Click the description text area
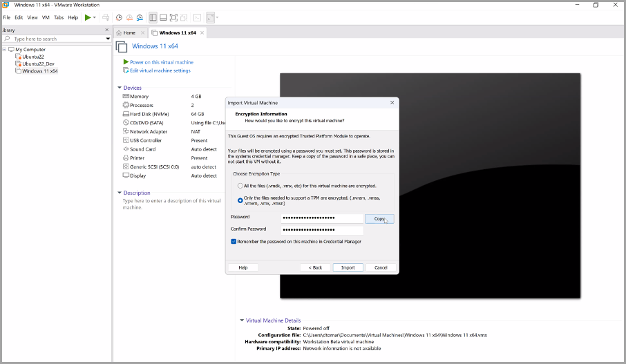The height and width of the screenshot is (364, 626). pyautogui.click(x=173, y=204)
